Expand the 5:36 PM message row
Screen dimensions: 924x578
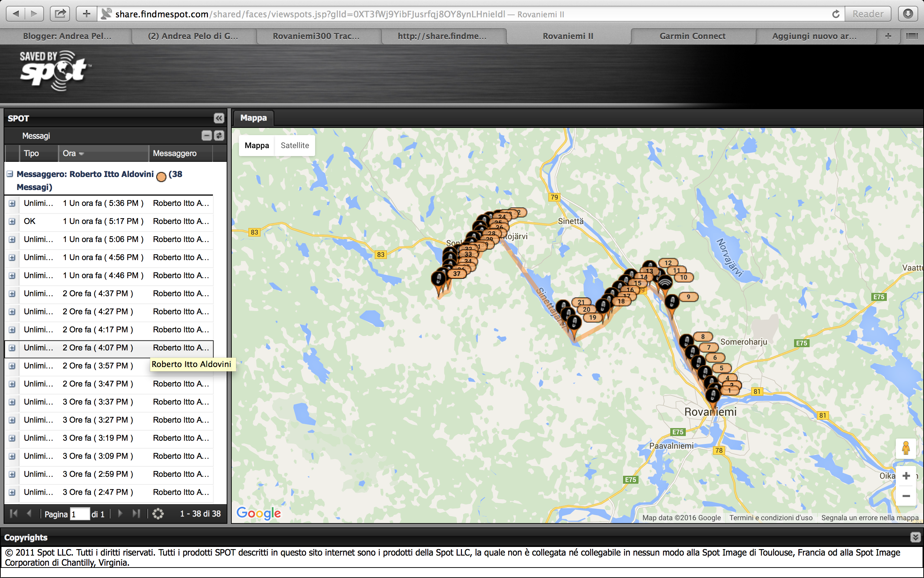coord(12,203)
